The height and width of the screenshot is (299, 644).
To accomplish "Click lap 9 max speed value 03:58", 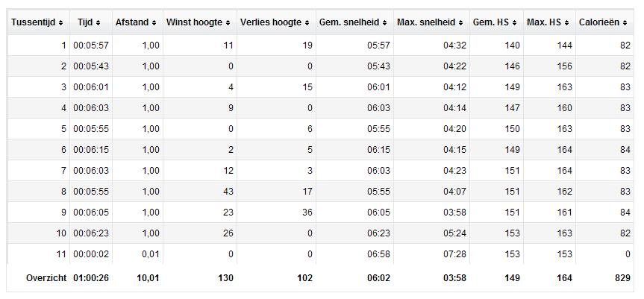I will 454,213.
